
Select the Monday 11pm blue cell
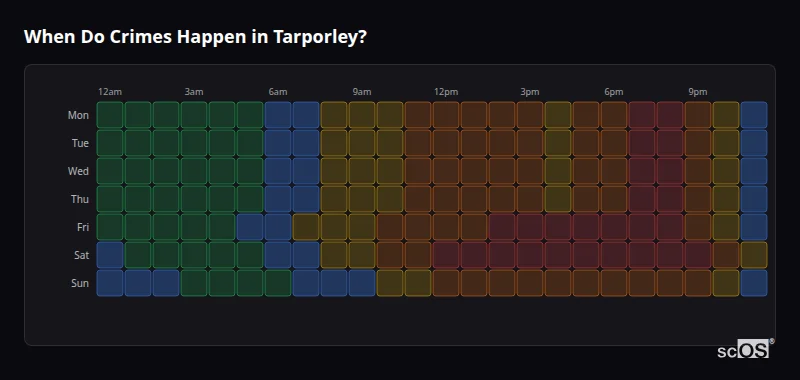[754, 115]
